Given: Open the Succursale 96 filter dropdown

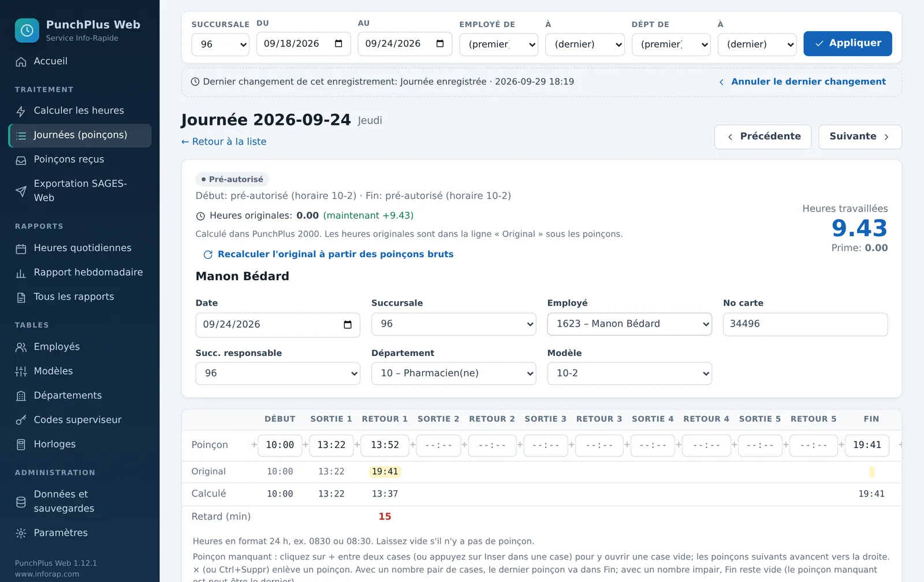Looking at the screenshot, I should [x=220, y=45].
